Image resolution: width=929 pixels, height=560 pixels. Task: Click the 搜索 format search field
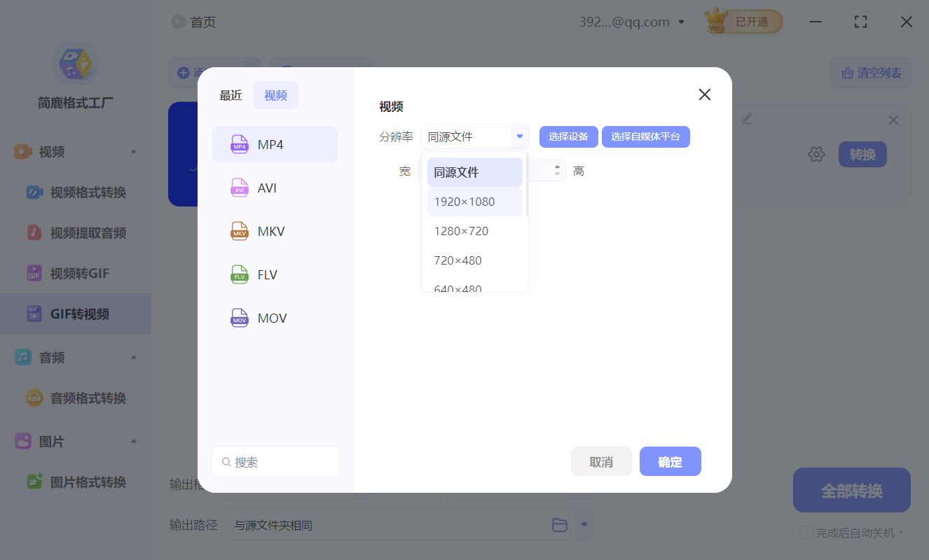pyautogui.click(x=276, y=462)
